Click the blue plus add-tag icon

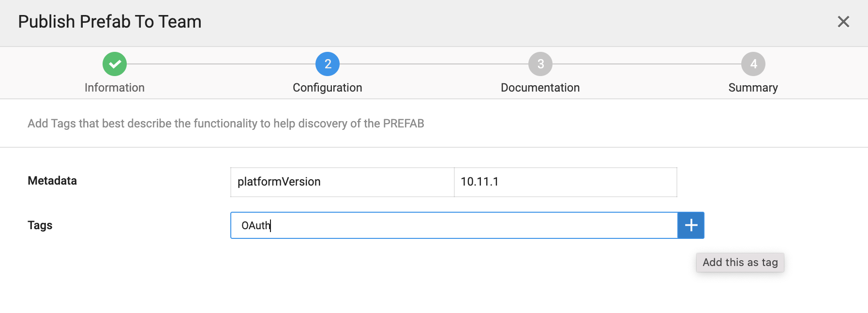[691, 225]
